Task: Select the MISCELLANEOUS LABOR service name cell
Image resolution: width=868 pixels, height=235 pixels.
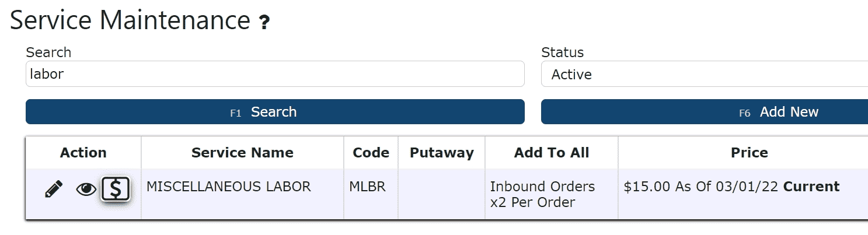Action: pyautogui.click(x=242, y=194)
